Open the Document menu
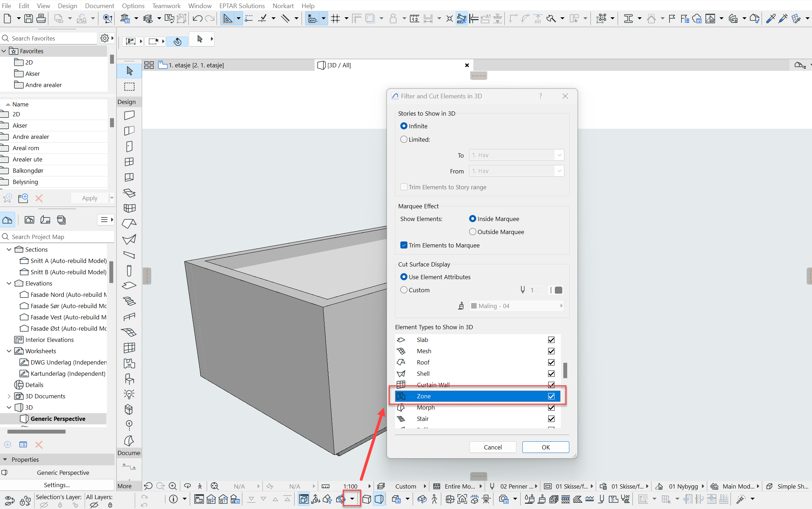This screenshot has width=812, height=509. (x=99, y=6)
